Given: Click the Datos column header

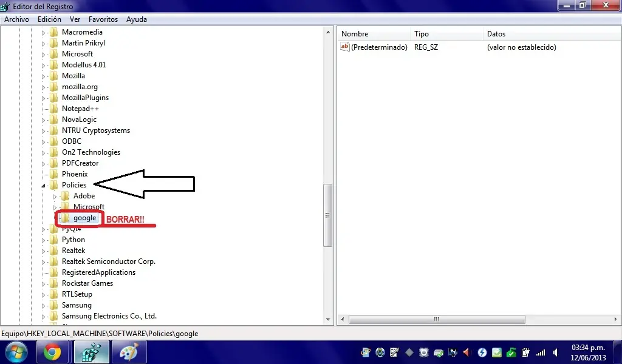Looking at the screenshot, I should point(552,33).
